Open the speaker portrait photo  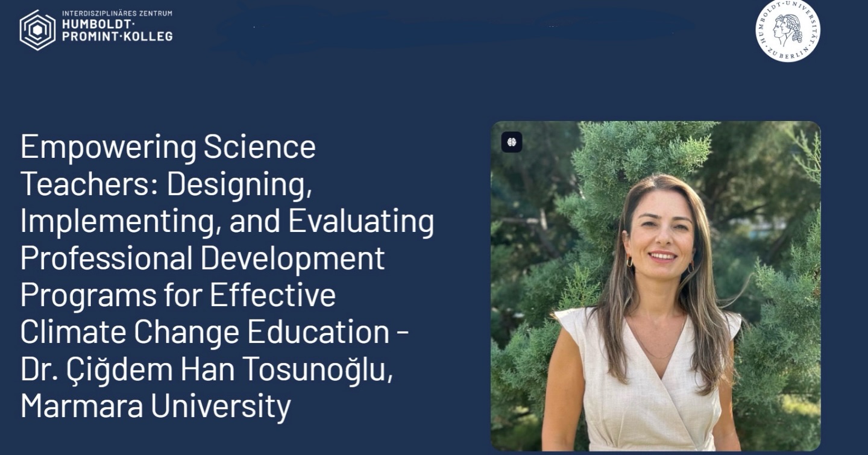(x=655, y=286)
